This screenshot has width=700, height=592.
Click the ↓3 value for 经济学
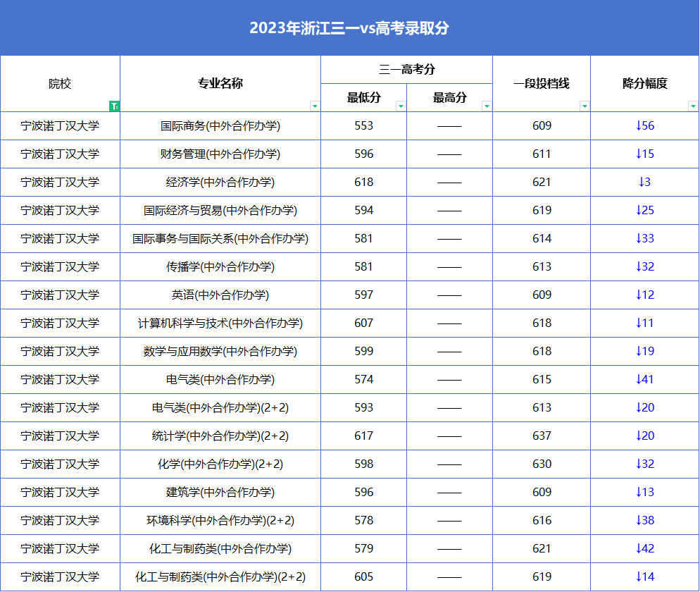[x=644, y=182]
